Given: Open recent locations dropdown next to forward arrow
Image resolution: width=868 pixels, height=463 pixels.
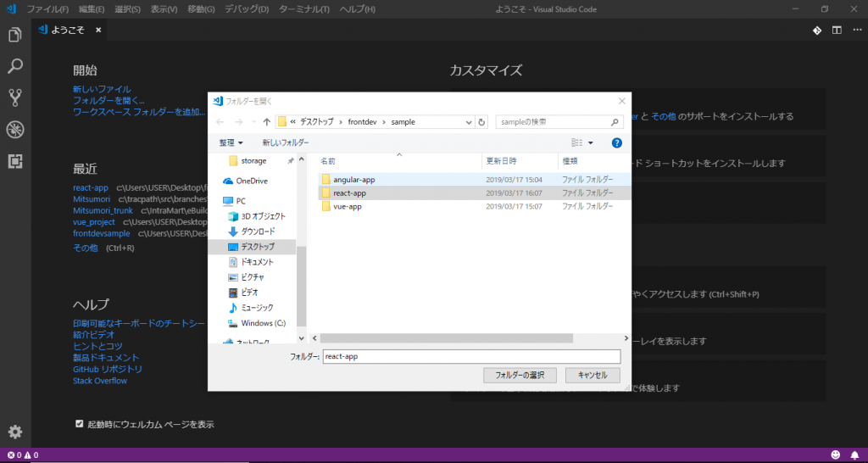Looking at the screenshot, I should pos(253,122).
